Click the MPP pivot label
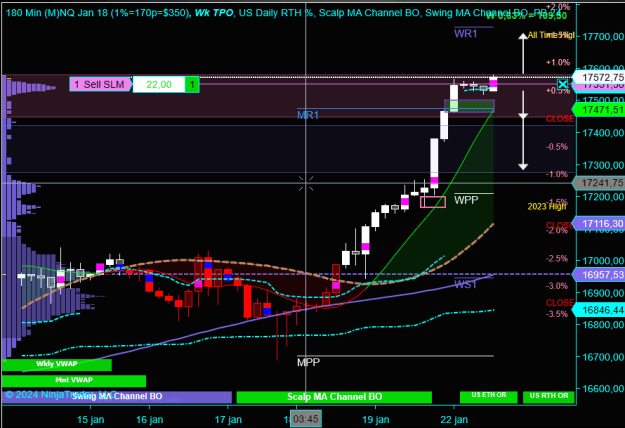Screen dimensions: 625x428 coord(308,363)
